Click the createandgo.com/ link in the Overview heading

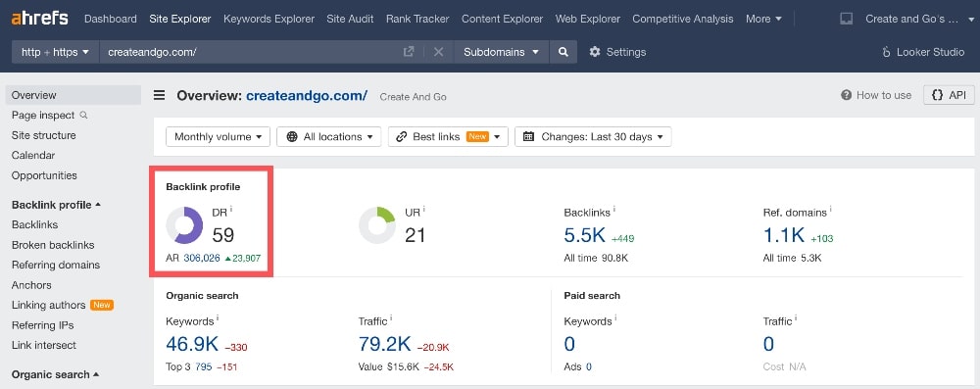[307, 96]
